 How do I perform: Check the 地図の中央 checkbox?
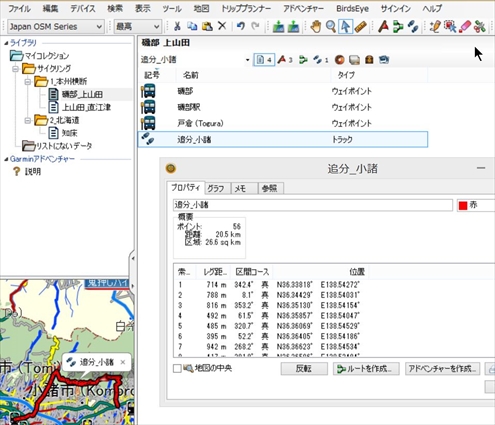coord(177,368)
